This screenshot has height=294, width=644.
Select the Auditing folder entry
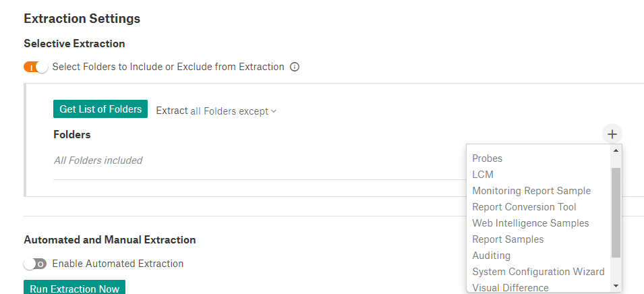[491, 256]
